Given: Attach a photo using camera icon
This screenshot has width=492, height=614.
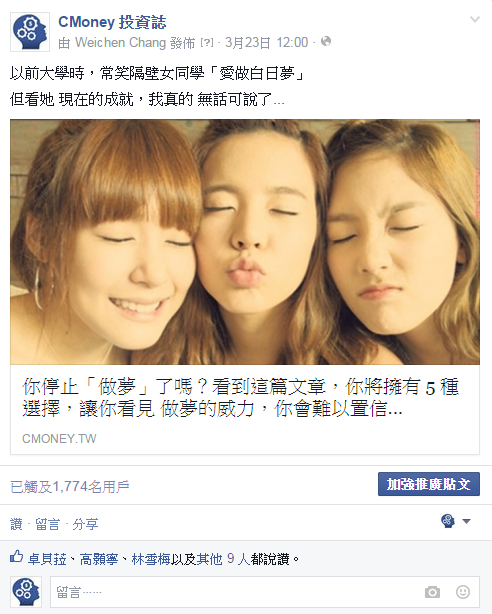Looking at the screenshot, I should (x=432, y=592).
